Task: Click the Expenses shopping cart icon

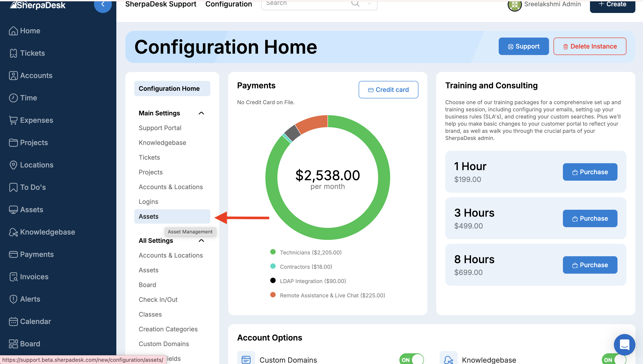Action: [13, 120]
